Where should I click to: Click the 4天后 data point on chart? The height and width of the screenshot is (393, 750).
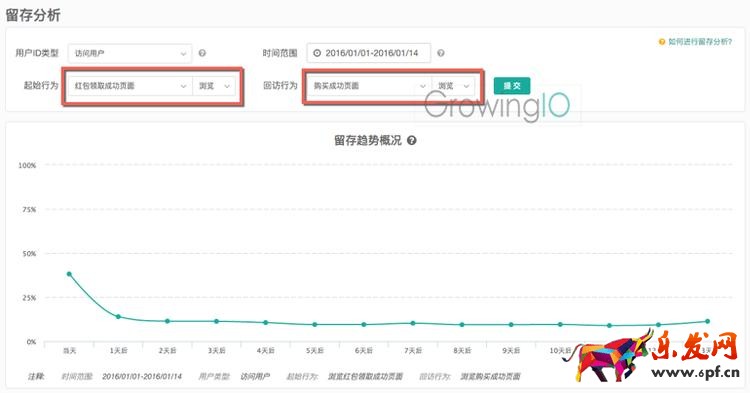click(x=265, y=323)
